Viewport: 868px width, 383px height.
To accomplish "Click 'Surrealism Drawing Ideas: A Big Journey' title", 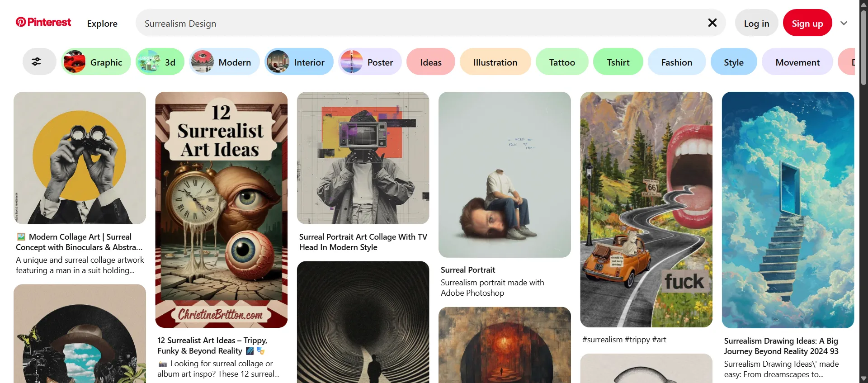I will (781, 346).
